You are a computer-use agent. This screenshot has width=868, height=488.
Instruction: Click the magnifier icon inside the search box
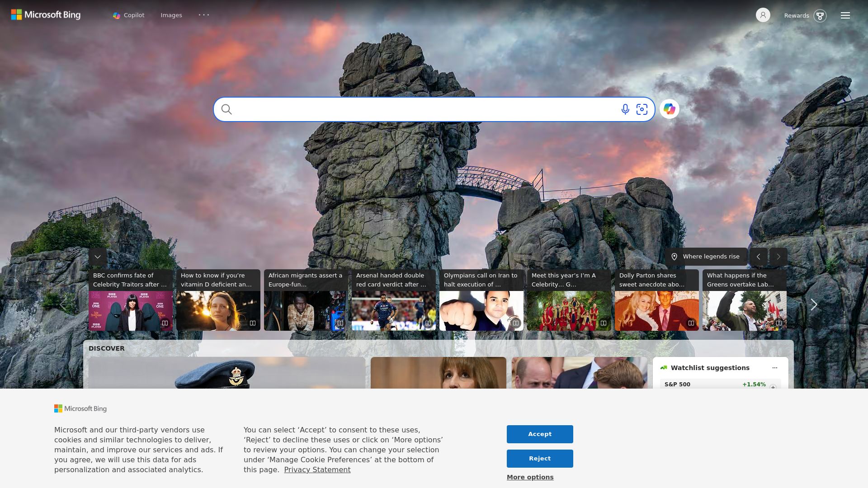226,109
